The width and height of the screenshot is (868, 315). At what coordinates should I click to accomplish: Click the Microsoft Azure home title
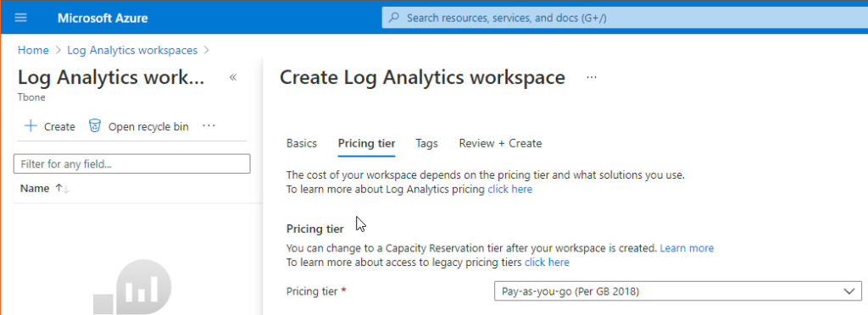tap(103, 19)
